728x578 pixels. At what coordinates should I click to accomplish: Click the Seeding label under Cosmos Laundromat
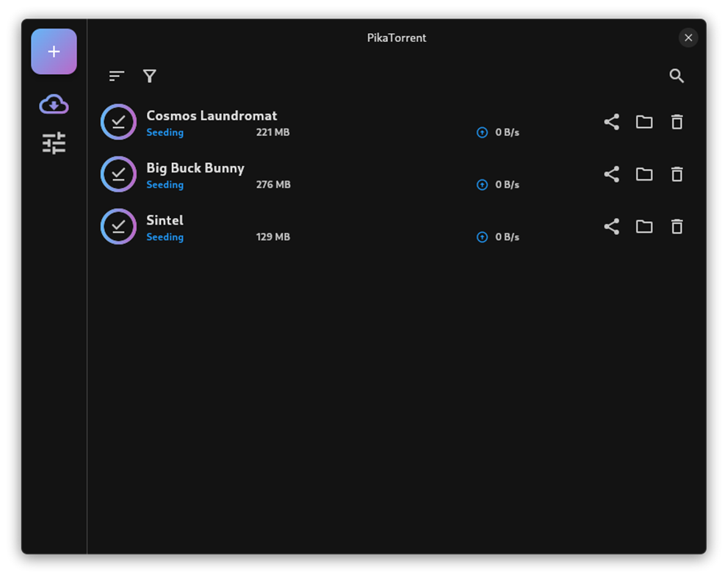click(165, 132)
